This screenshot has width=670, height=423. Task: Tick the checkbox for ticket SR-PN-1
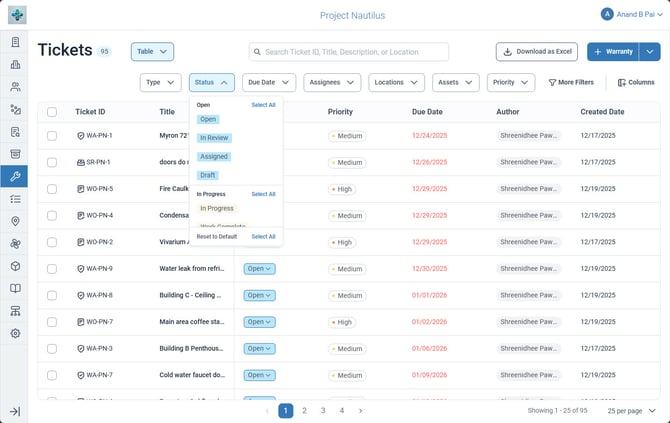click(x=52, y=162)
